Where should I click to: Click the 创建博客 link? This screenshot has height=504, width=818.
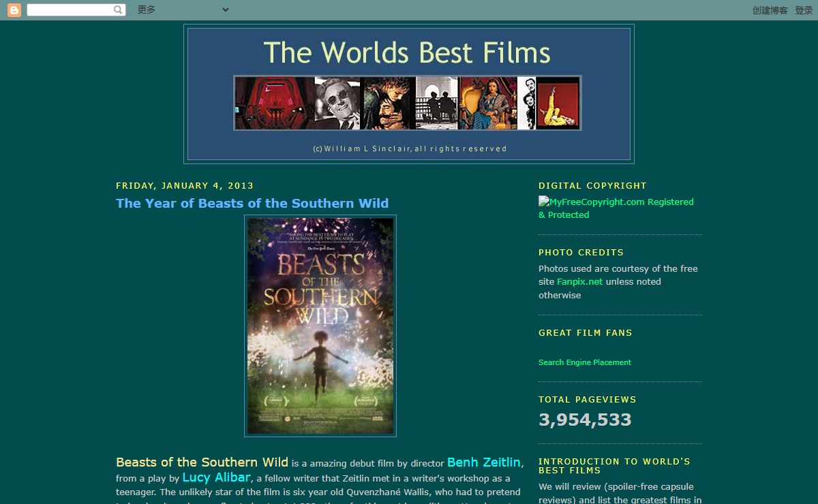[770, 10]
